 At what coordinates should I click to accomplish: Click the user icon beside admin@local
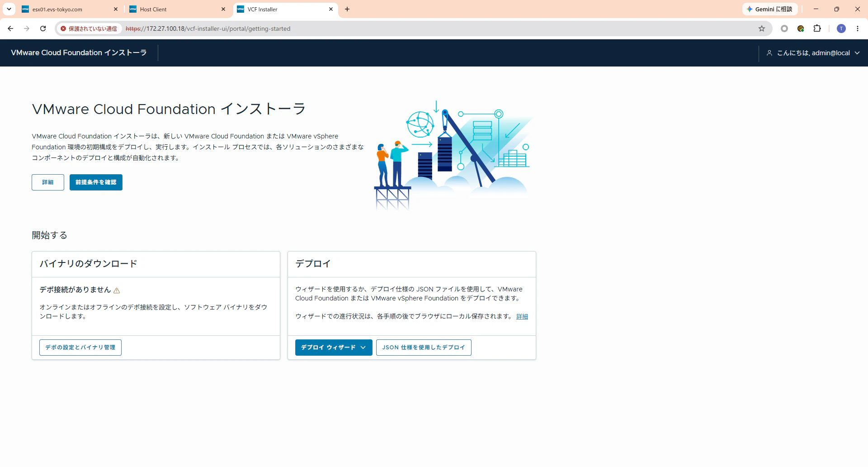tap(769, 53)
